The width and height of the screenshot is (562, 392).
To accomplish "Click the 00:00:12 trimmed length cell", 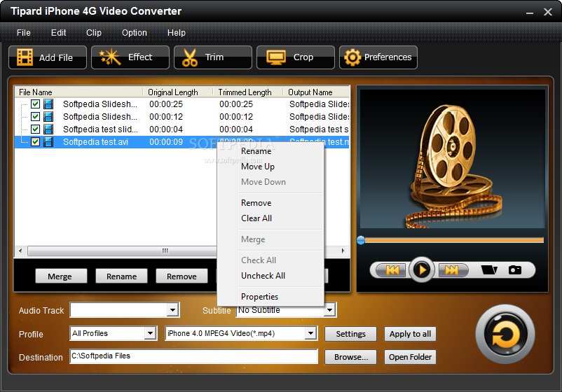I will tap(236, 117).
